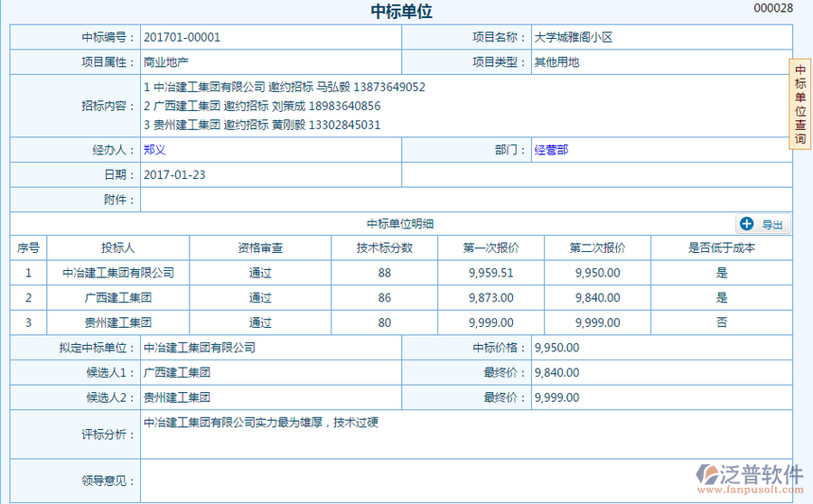Open the 经营部 department link
The width and height of the screenshot is (813, 504).
pyautogui.click(x=551, y=150)
